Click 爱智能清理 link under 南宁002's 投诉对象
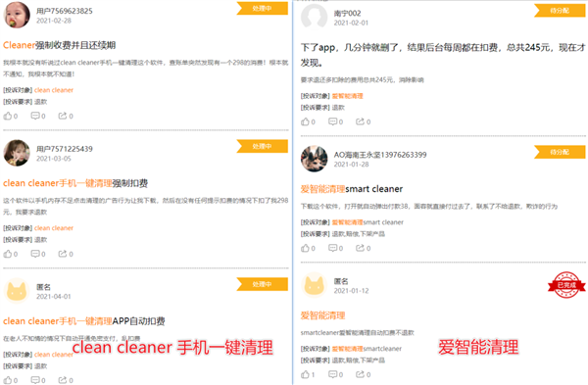Screen dimensions: 588x385 pos(347,96)
